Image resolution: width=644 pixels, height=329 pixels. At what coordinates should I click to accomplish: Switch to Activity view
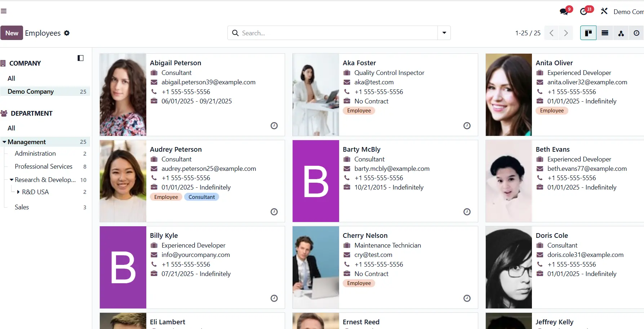[x=636, y=33]
